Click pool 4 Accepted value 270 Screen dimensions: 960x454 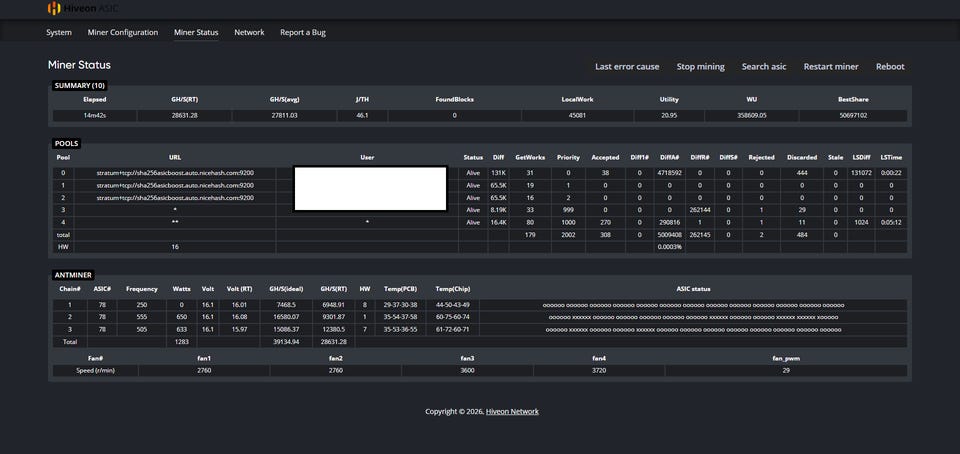coord(605,223)
